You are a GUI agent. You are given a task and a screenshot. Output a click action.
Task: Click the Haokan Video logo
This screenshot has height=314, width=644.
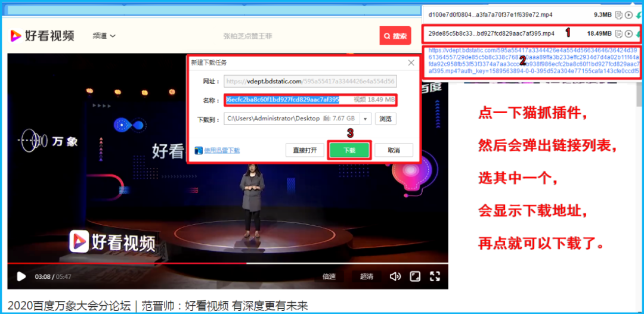[42, 36]
